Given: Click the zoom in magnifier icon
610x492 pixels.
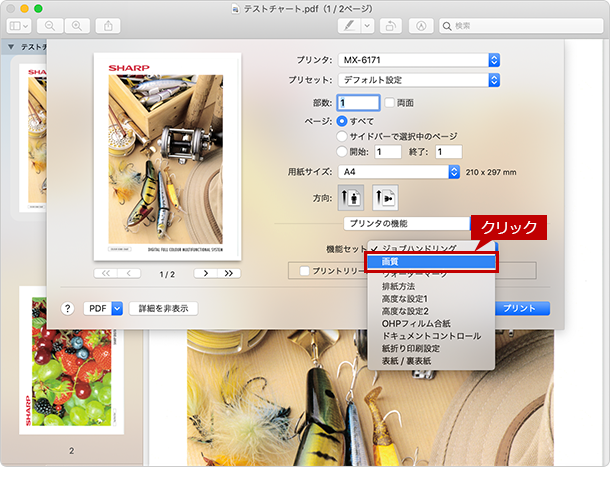Looking at the screenshot, I should (x=77, y=26).
